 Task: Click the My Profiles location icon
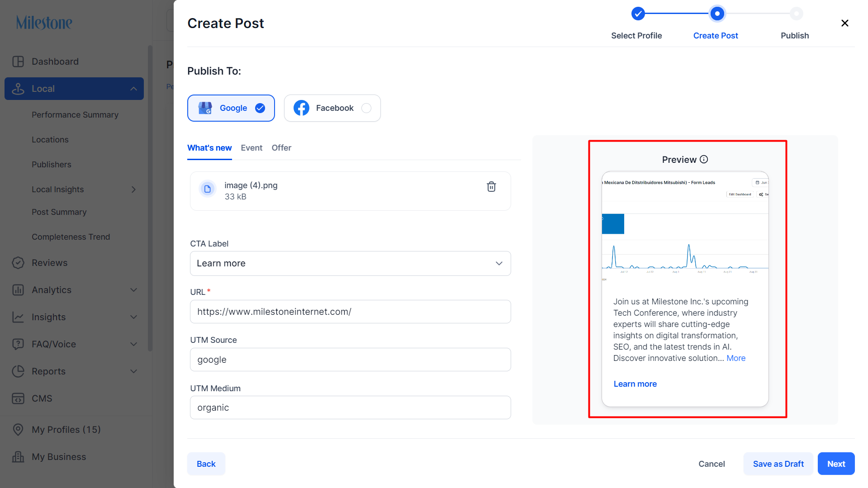18,430
